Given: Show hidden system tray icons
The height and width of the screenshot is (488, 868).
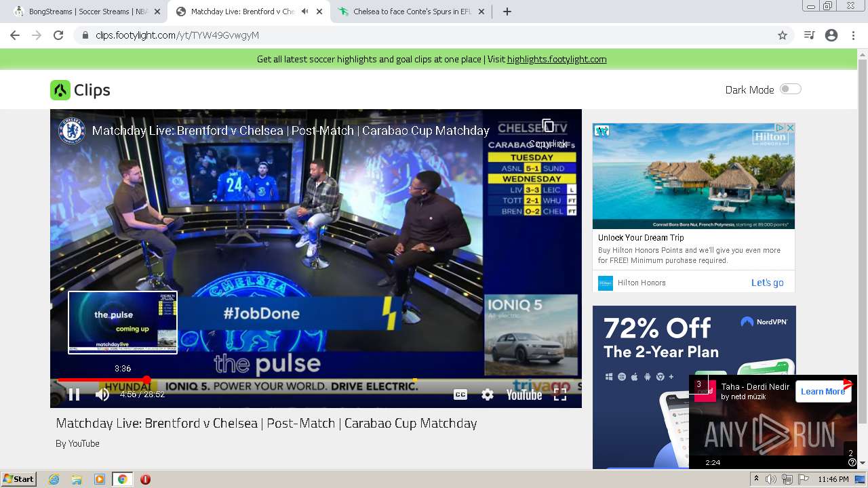Looking at the screenshot, I should pyautogui.click(x=757, y=479).
